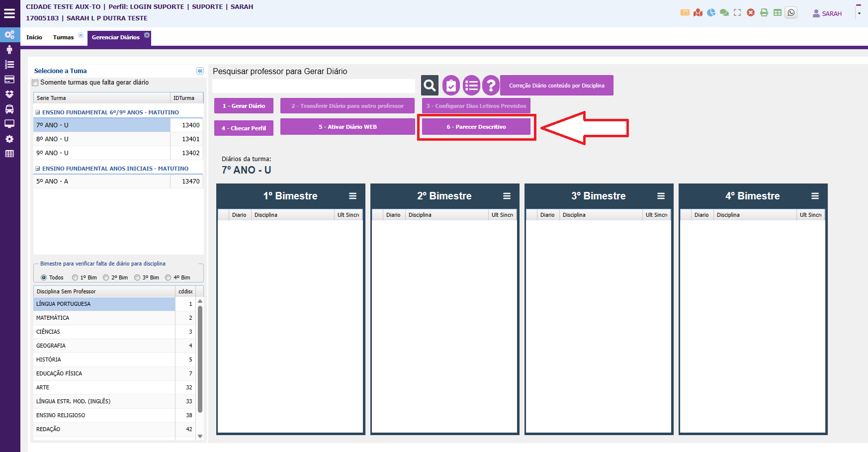Select the '4º Bim' radio button
The image size is (868, 452).
[x=168, y=277]
